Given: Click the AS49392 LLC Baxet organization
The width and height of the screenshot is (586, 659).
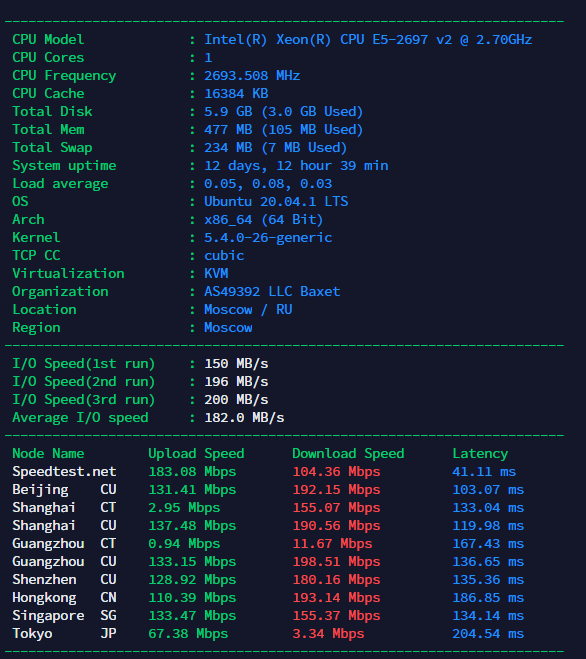Looking at the screenshot, I should (272, 292).
